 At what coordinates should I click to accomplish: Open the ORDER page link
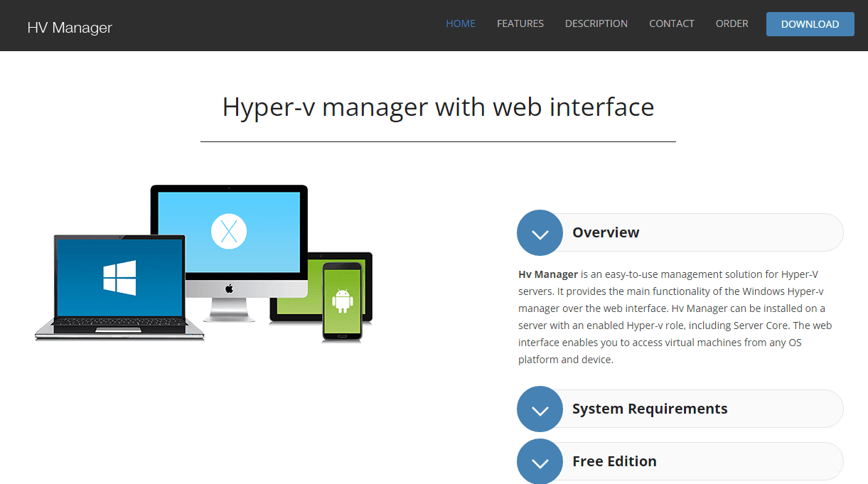pyautogui.click(x=732, y=23)
